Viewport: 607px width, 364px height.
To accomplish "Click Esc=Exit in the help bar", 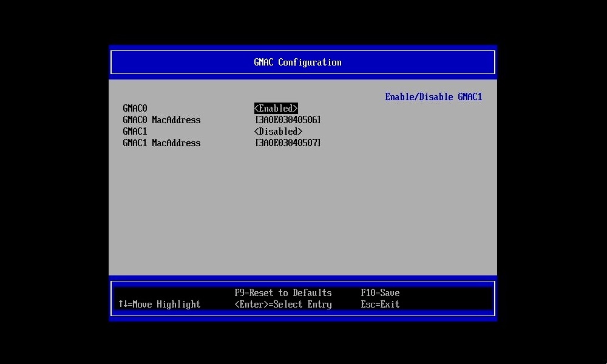I will point(380,305).
